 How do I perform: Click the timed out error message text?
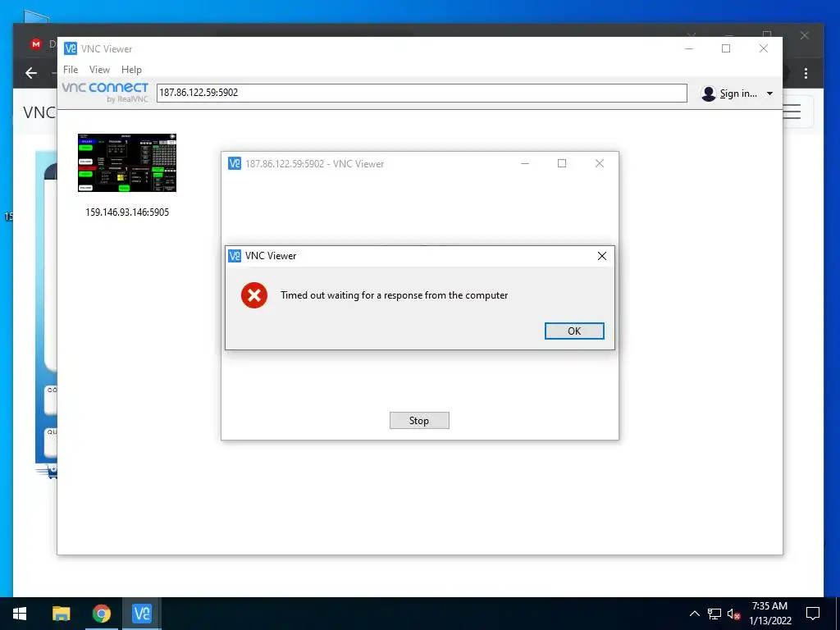[x=395, y=295]
